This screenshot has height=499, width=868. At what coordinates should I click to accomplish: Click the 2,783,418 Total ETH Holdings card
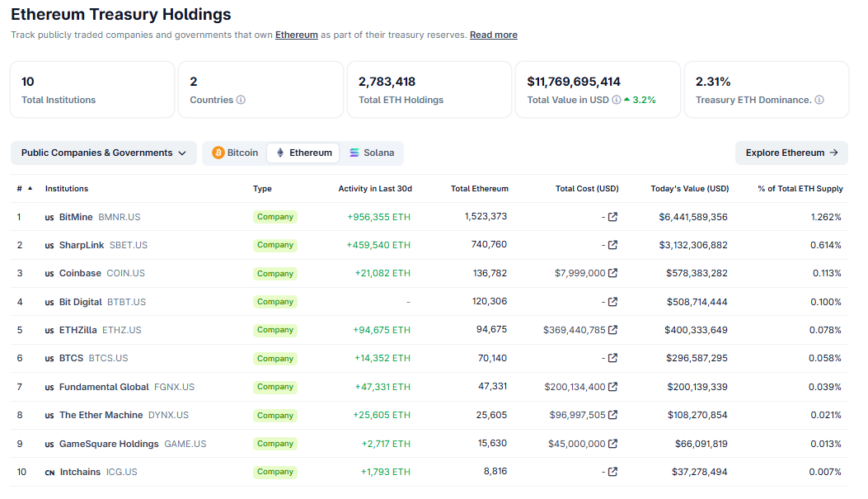pos(429,90)
